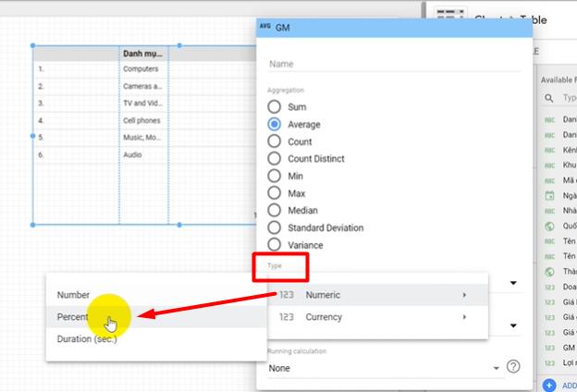The image size is (577, 392).
Task: Select the Count aggregation radio button
Action: 274,141
